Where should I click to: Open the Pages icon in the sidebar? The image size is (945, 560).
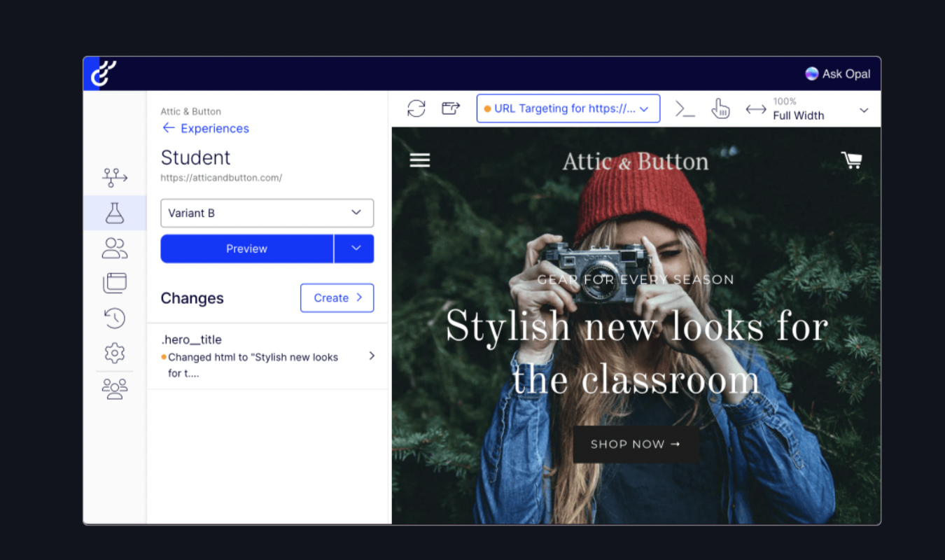[115, 283]
